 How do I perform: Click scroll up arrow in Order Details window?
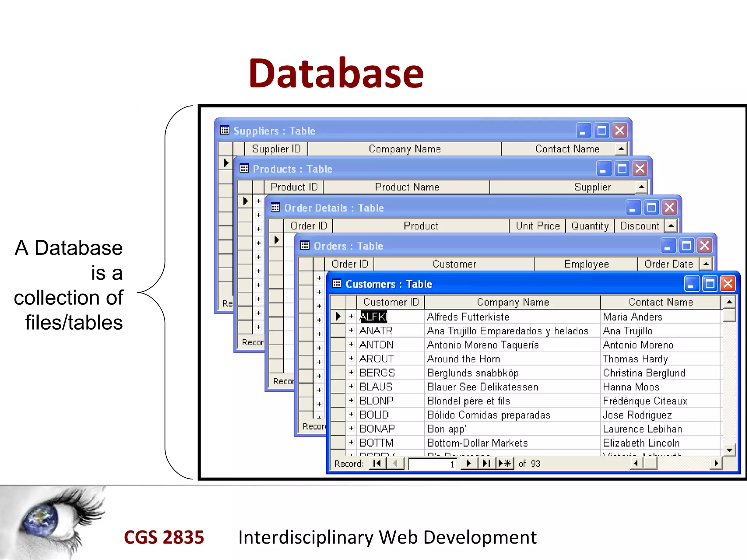[x=671, y=226]
